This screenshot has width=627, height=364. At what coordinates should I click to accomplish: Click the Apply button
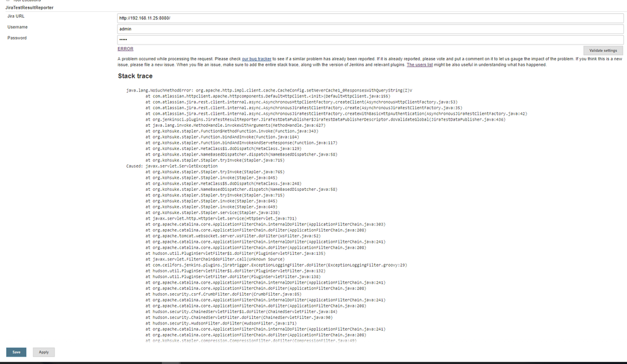[43, 352]
